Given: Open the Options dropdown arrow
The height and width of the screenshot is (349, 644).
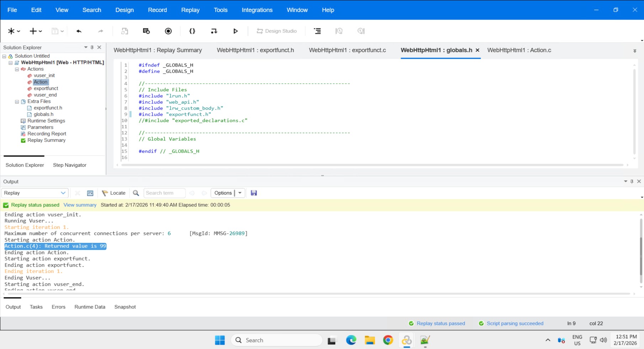Looking at the screenshot, I should [240, 193].
